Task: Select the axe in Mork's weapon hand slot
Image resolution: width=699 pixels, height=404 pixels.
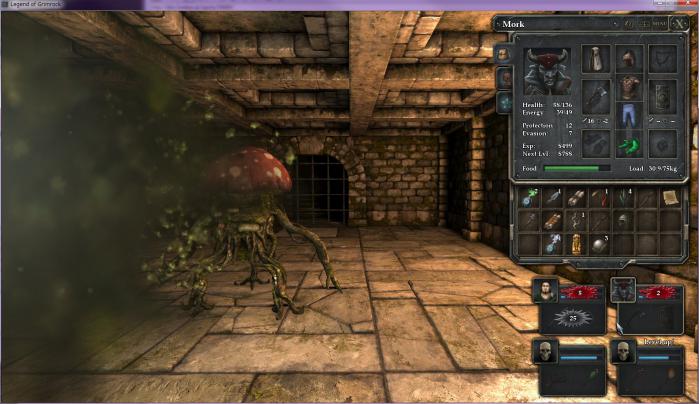Action: pos(596,96)
